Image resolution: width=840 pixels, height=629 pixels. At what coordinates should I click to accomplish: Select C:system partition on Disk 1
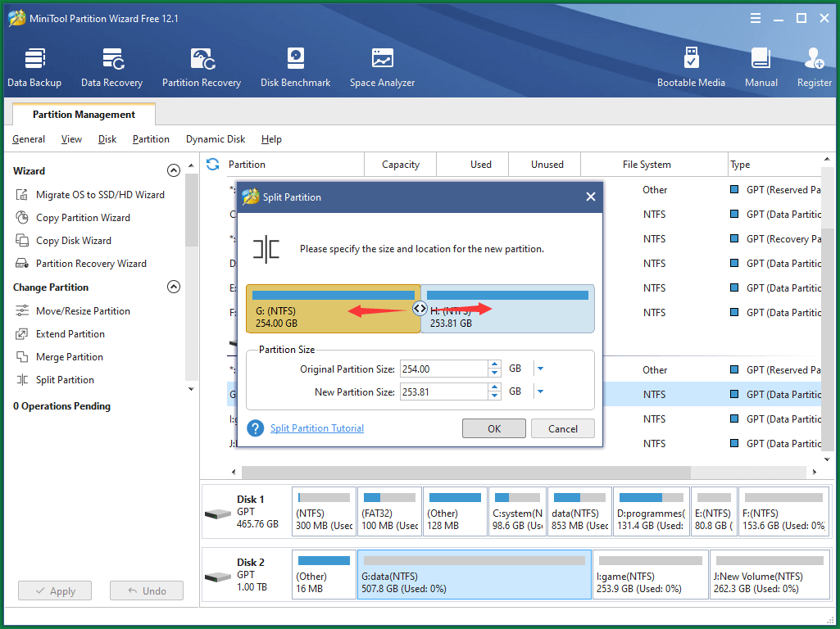517,511
